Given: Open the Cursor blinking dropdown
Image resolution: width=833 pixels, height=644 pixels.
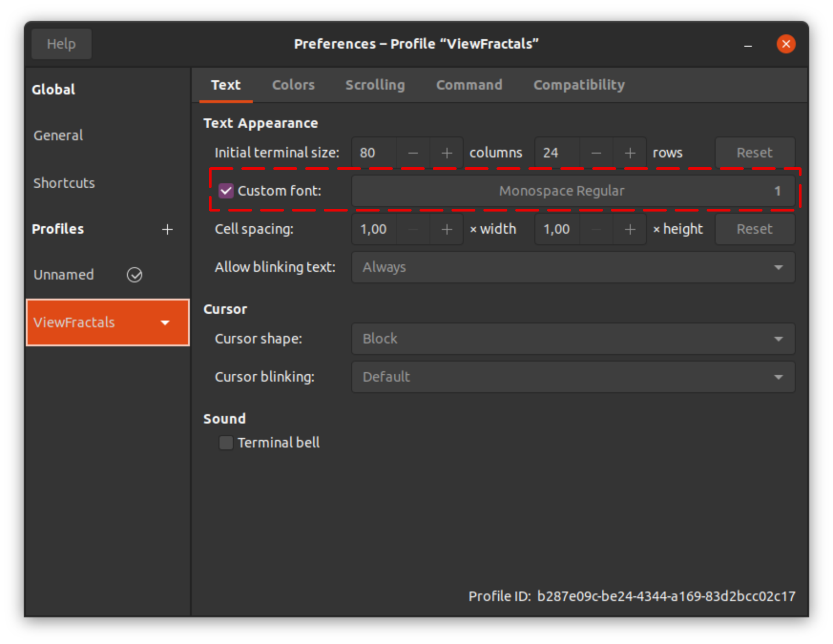Looking at the screenshot, I should (573, 377).
